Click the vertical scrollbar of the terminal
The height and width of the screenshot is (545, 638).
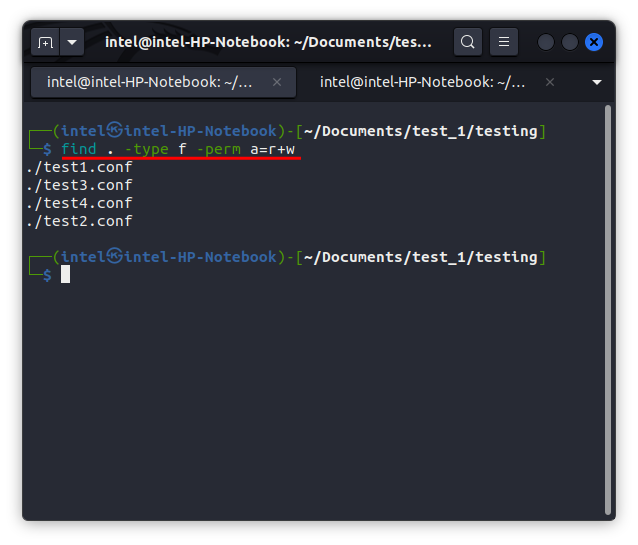609,300
